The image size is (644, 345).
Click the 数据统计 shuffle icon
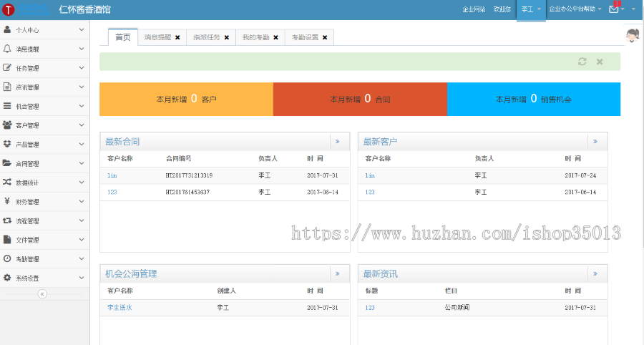[x=7, y=182]
